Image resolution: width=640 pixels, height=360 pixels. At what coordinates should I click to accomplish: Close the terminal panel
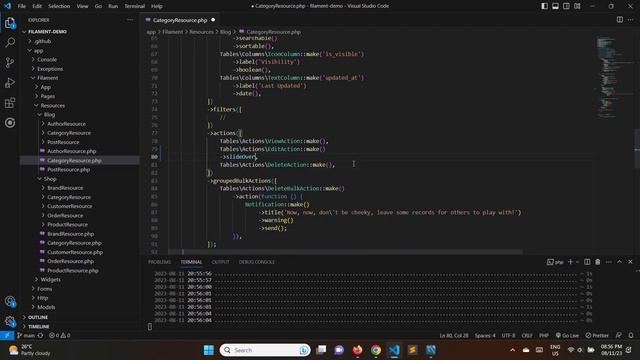click(x=630, y=262)
